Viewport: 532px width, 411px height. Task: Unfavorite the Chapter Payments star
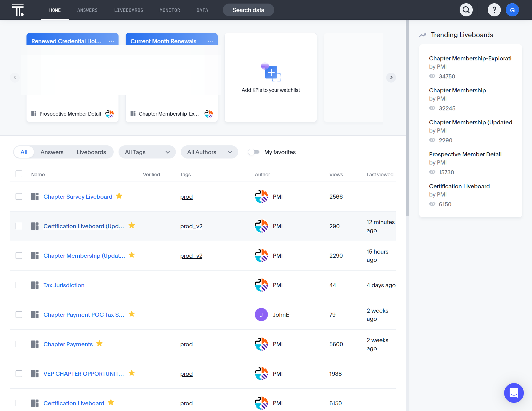click(x=99, y=344)
